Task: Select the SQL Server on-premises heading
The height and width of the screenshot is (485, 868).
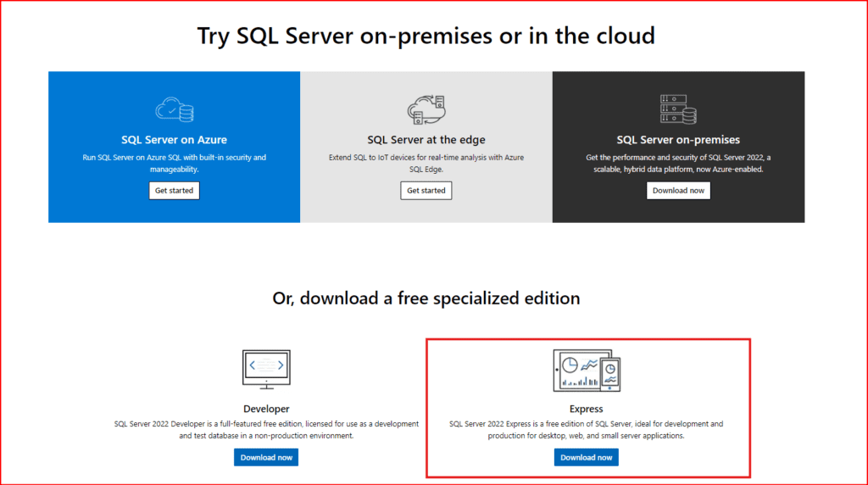Action: tap(678, 140)
